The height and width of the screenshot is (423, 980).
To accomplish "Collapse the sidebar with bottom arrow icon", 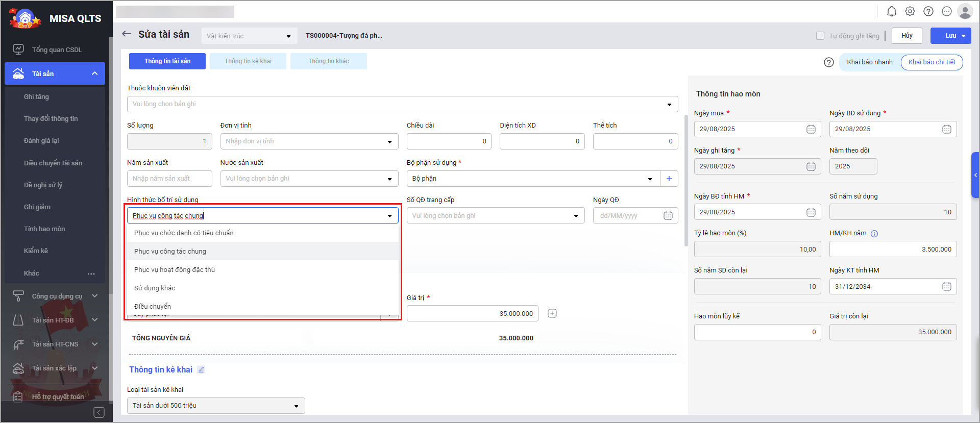I will coord(99,412).
